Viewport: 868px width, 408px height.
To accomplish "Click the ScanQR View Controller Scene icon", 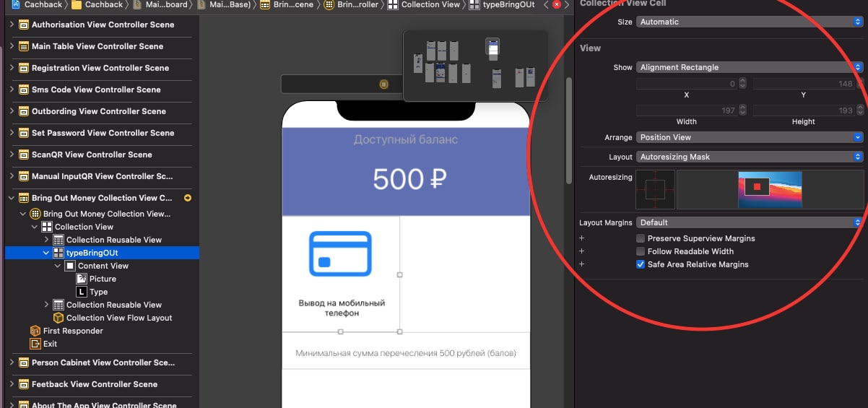I will [x=24, y=155].
